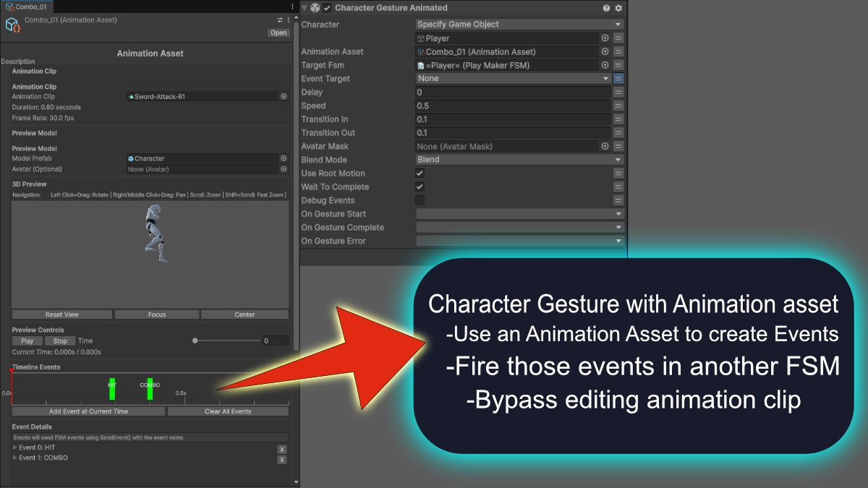Delete Event 1: COMBO with its X button
This screenshot has width=868, height=488.
tap(282, 459)
